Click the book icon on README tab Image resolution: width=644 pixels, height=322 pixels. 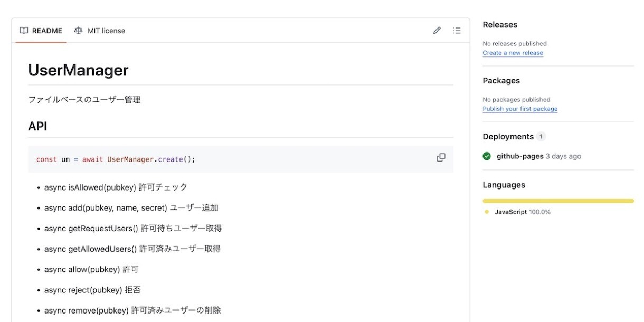click(24, 31)
